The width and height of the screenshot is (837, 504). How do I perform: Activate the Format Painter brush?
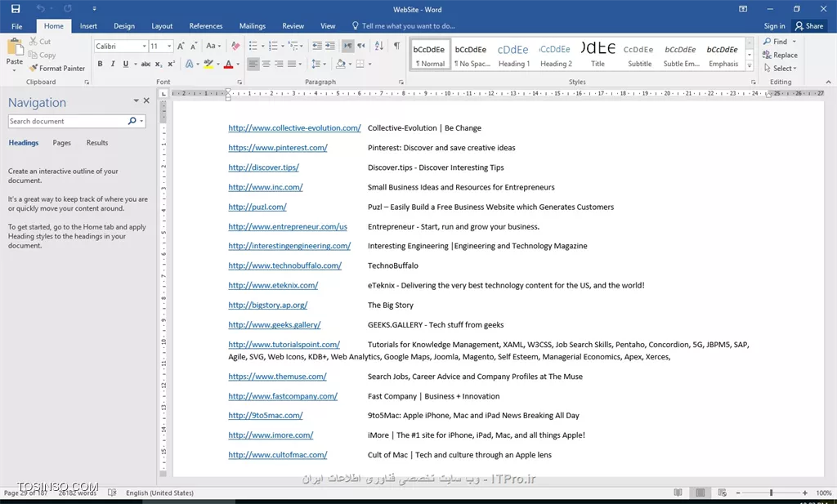[57, 69]
